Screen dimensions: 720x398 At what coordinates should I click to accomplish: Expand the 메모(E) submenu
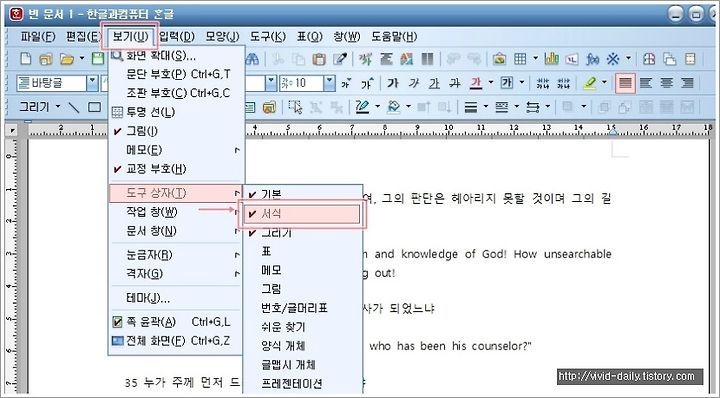pyautogui.click(x=174, y=150)
